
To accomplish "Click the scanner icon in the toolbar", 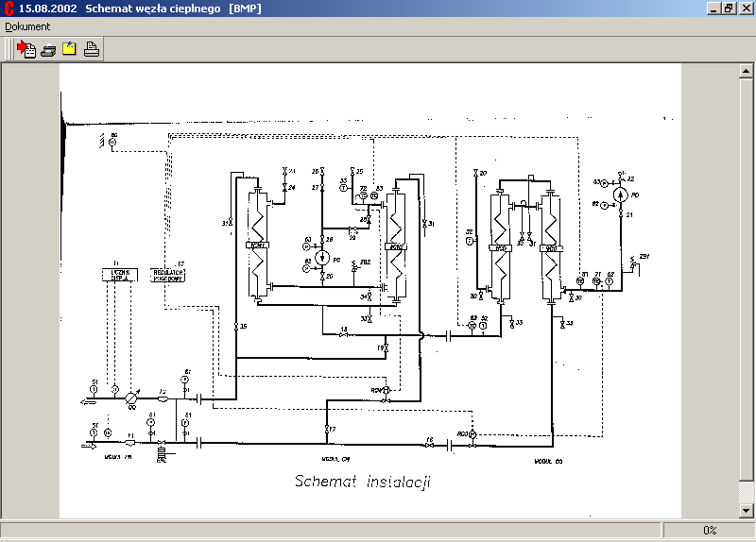I will click(x=48, y=50).
